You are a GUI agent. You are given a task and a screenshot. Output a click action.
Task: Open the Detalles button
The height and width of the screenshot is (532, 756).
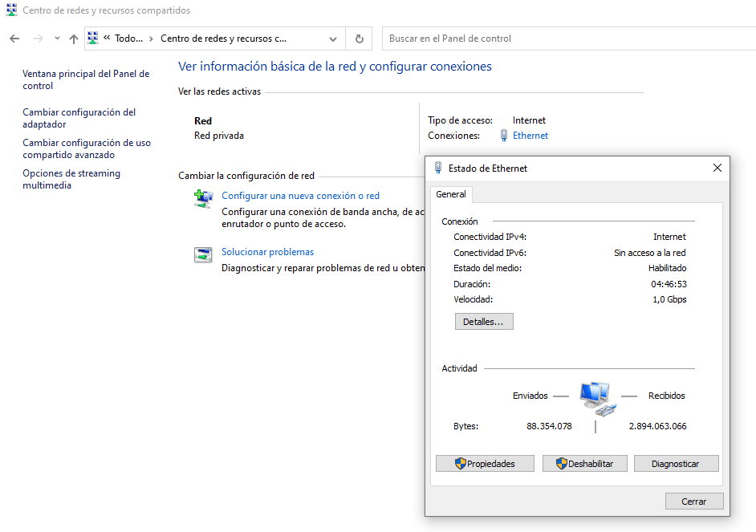pyautogui.click(x=483, y=322)
